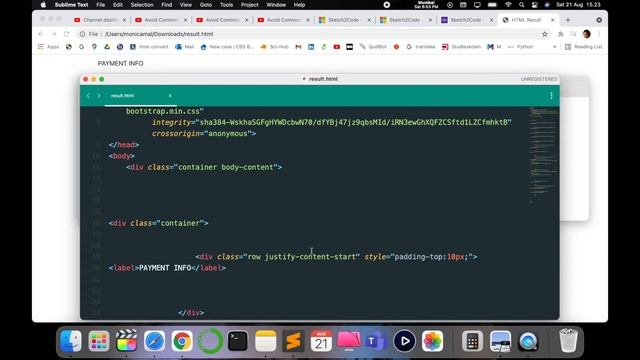Screen dimensions: 640x360
Task: Switch to Channel dashboard Chrome tab
Action: [99, 20]
